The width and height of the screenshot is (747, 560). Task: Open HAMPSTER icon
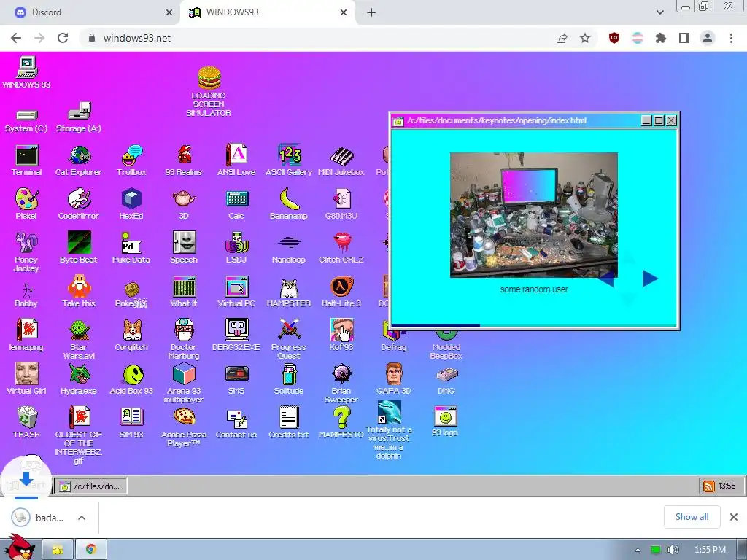click(289, 287)
